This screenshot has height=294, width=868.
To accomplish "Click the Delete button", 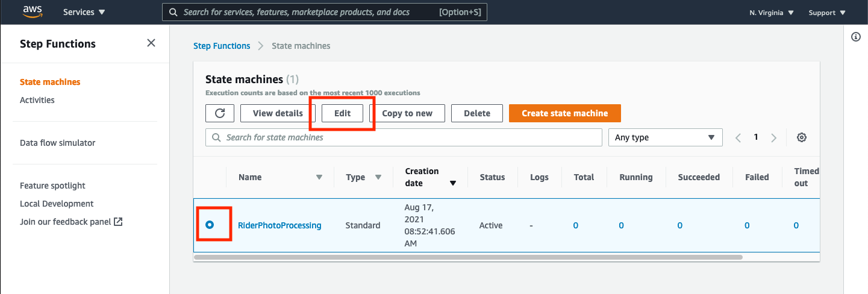I will (477, 113).
